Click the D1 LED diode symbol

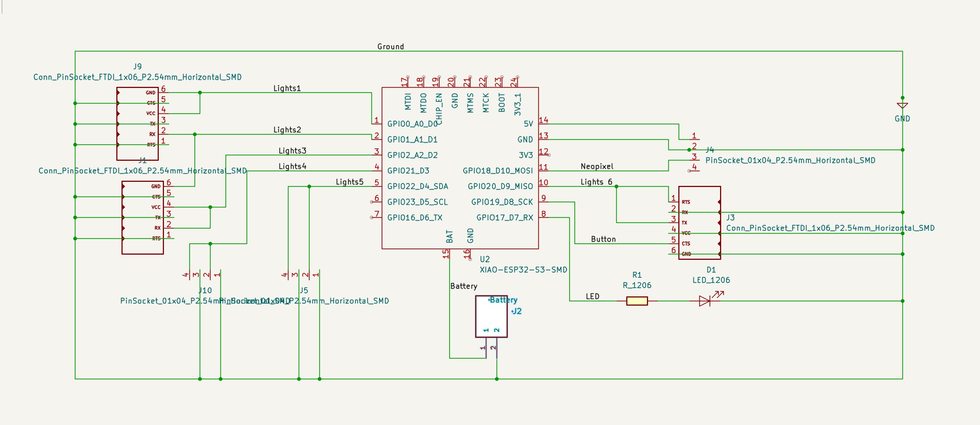point(705,301)
